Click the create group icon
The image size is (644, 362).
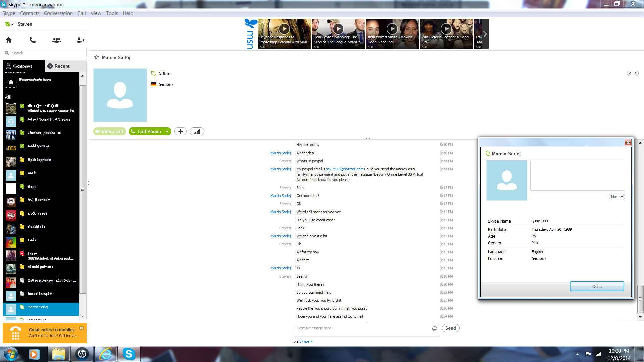coord(57,40)
